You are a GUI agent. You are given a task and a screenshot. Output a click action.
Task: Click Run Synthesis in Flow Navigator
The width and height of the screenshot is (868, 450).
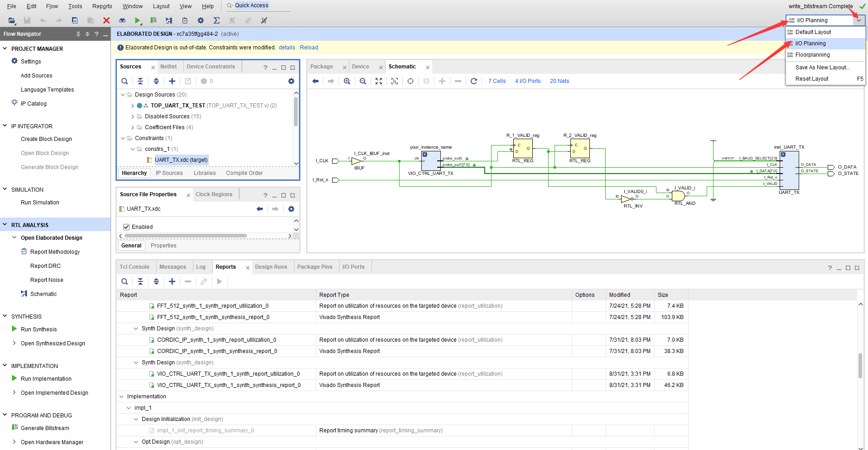[39, 329]
